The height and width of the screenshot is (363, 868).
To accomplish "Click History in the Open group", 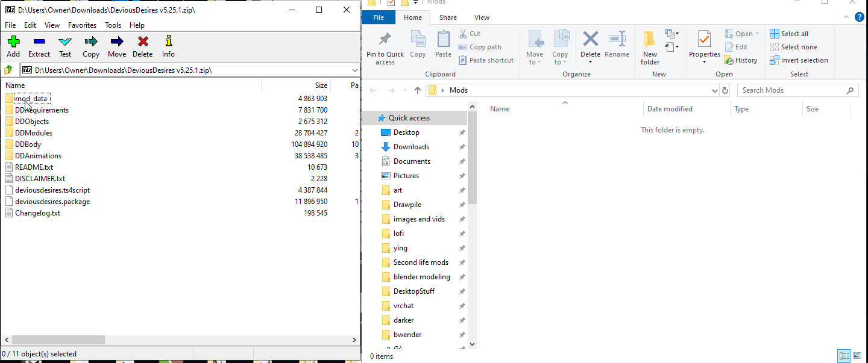I will tap(741, 60).
